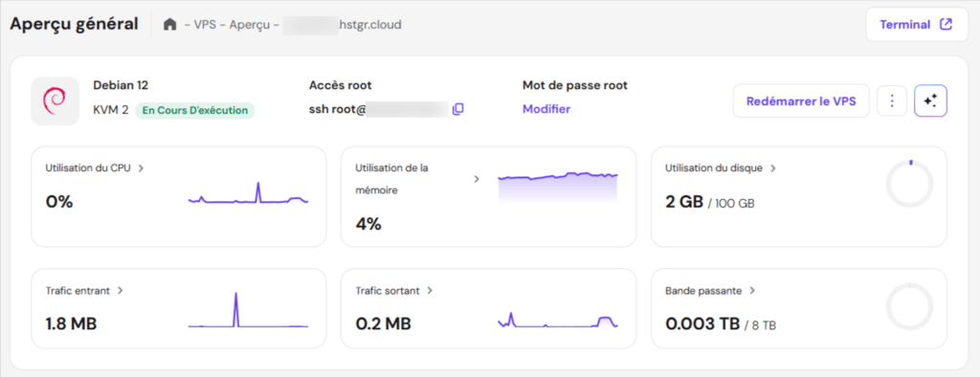Click the Debian swirl logo

(x=55, y=100)
